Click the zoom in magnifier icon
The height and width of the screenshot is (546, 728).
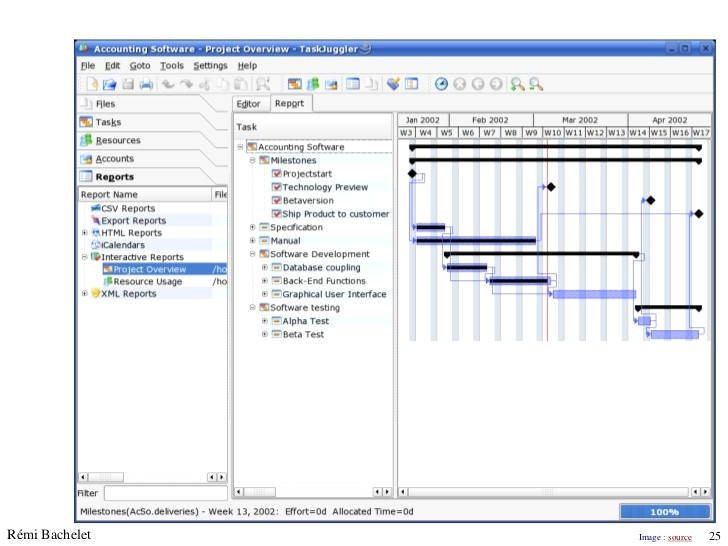(x=517, y=85)
